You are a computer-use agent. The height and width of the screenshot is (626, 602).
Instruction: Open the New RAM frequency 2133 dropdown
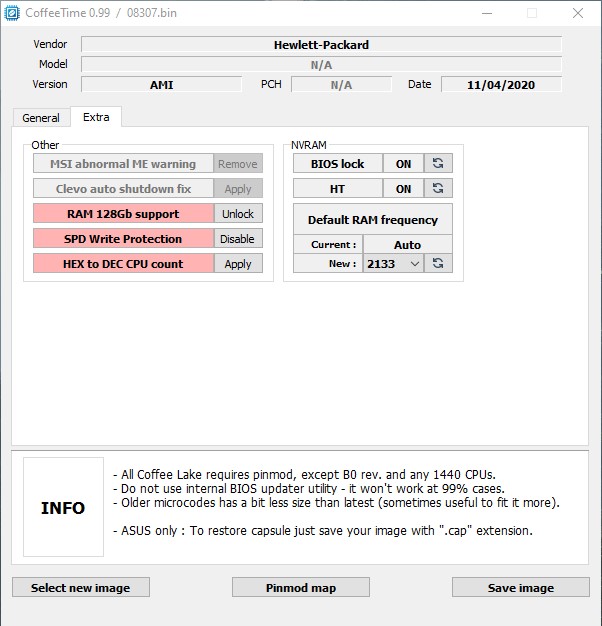[393, 263]
